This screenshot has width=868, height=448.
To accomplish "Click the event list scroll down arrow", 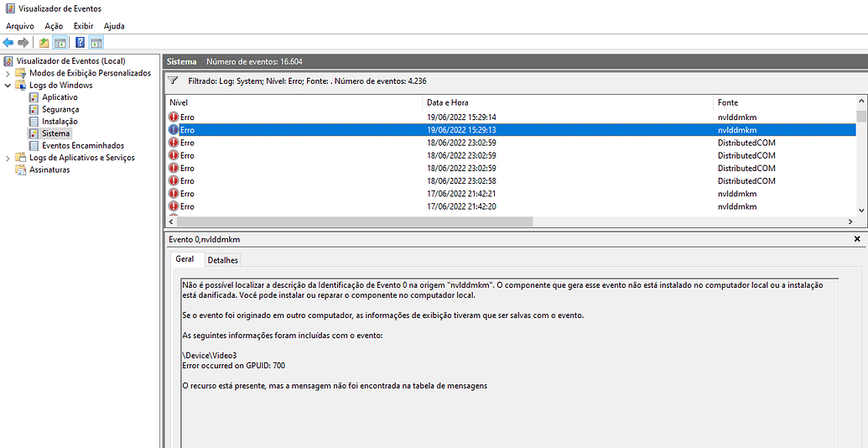I will [860, 211].
